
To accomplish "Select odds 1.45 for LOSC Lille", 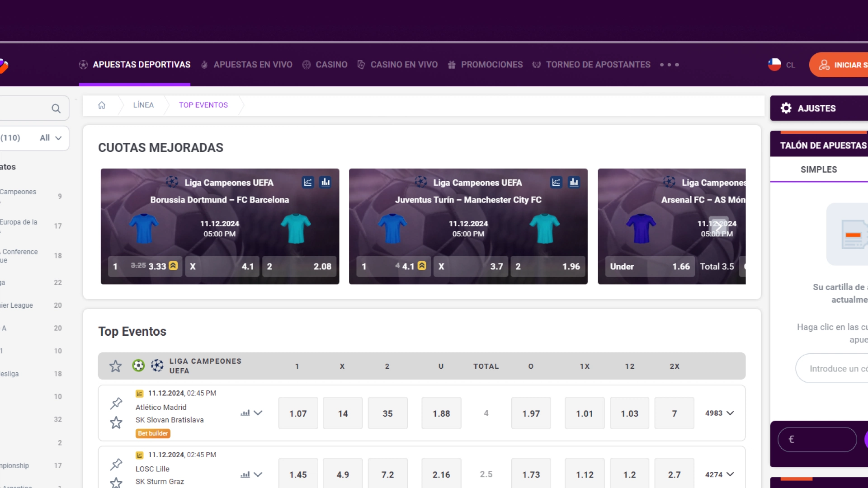I will point(298,474).
